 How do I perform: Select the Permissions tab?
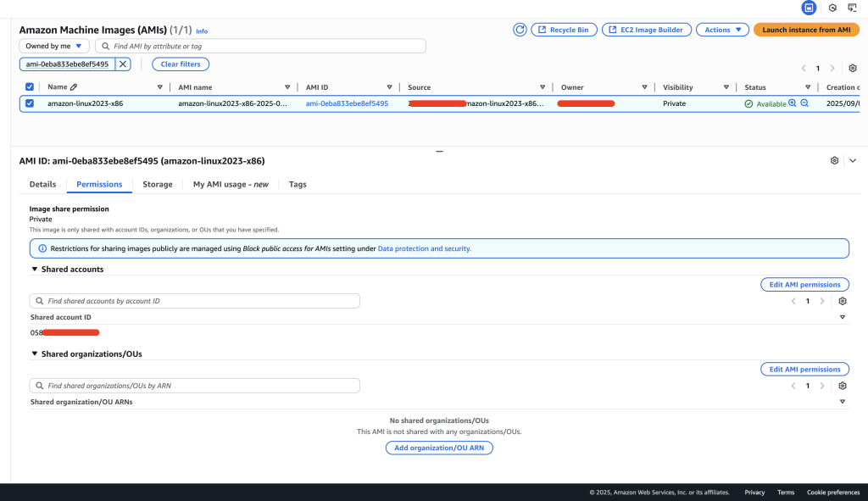pos(99,184)
